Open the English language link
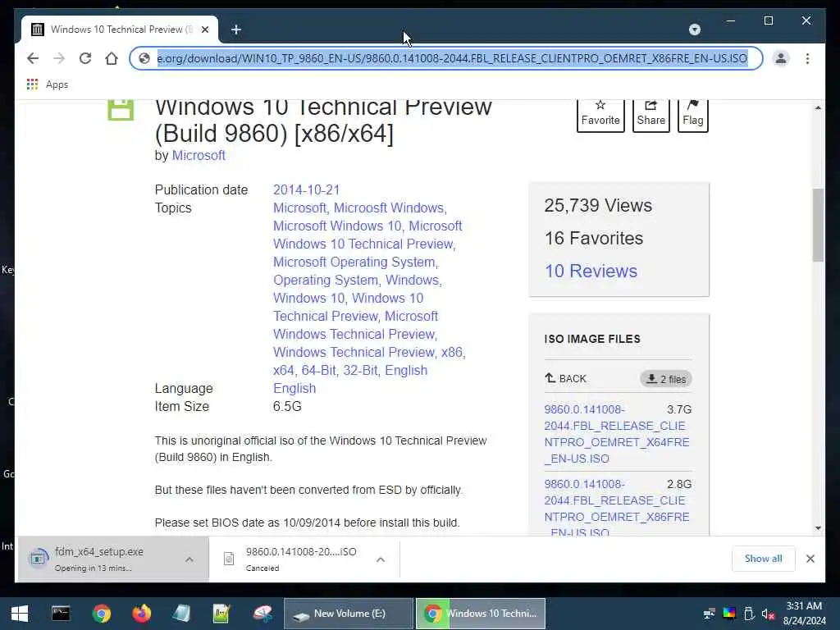Screen dimensions: 840x630 pyautogui.click(x=294, y=388)
